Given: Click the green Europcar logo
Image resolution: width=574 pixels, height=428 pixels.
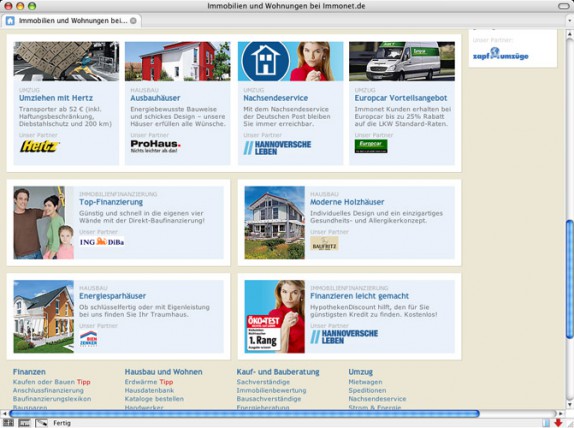Looking at the screenshot, I should [371, 146].
